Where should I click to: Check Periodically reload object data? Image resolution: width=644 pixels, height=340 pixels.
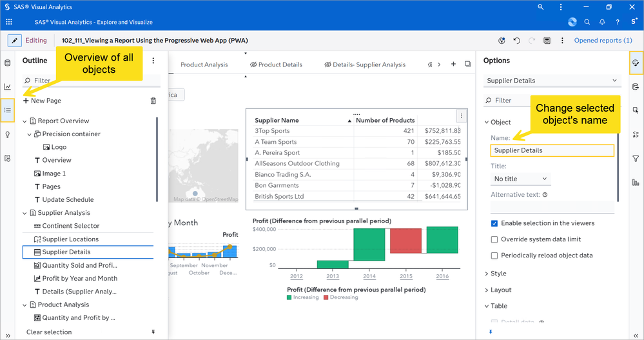(x=494, y=255)
